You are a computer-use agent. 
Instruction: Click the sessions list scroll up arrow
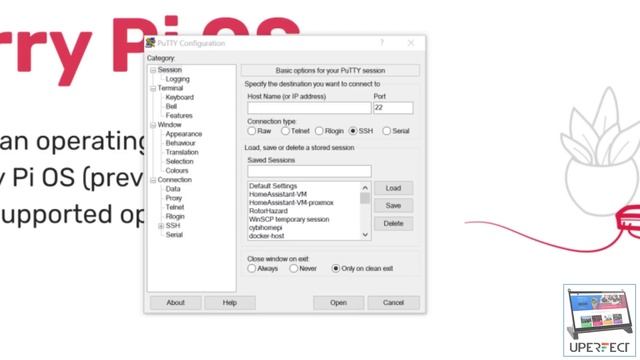[365, 188]
